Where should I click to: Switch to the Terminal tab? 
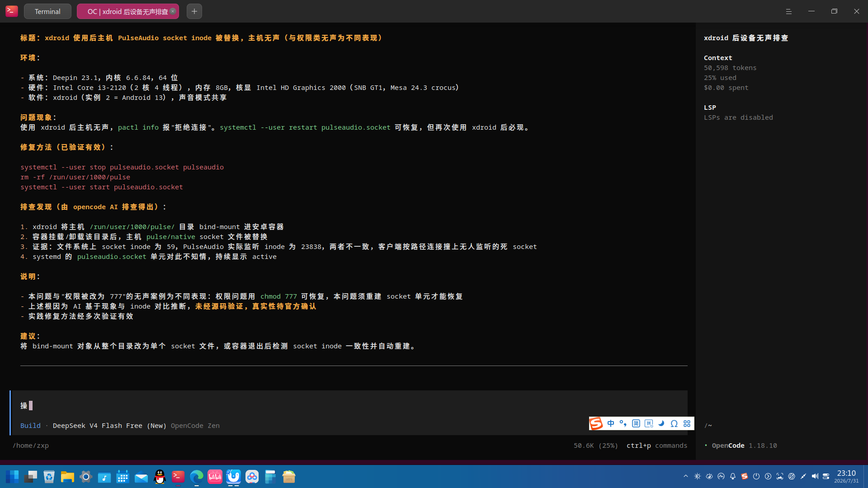(47, 11)
